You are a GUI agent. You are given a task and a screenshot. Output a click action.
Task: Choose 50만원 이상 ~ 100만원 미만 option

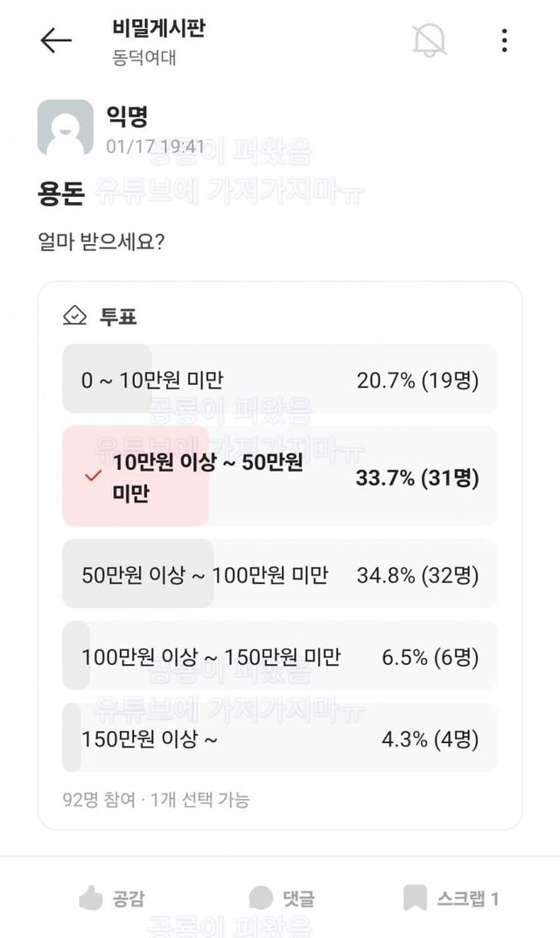point(280,575)
